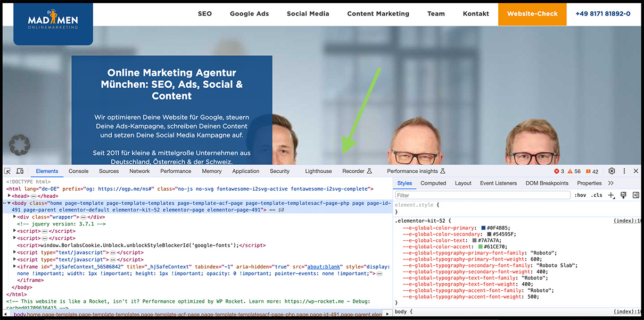Expand the first text/javascript script node
644x320 pixels.
click(15, 252)
